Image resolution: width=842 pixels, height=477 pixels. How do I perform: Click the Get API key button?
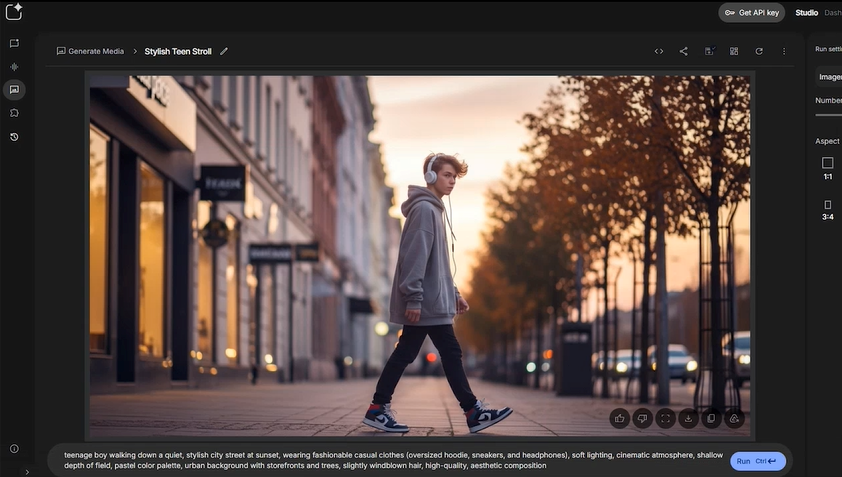click(x=752, y=13)
